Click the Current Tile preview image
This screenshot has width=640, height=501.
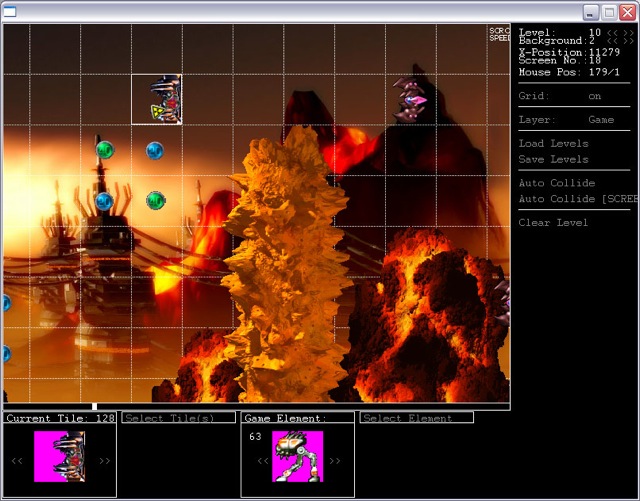click(59, 456)
